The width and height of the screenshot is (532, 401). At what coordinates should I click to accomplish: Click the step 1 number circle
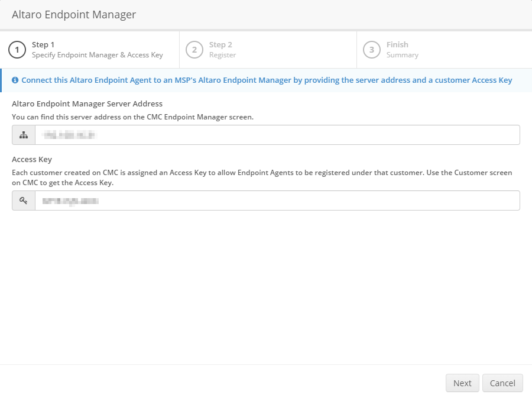tap(17, 50)
